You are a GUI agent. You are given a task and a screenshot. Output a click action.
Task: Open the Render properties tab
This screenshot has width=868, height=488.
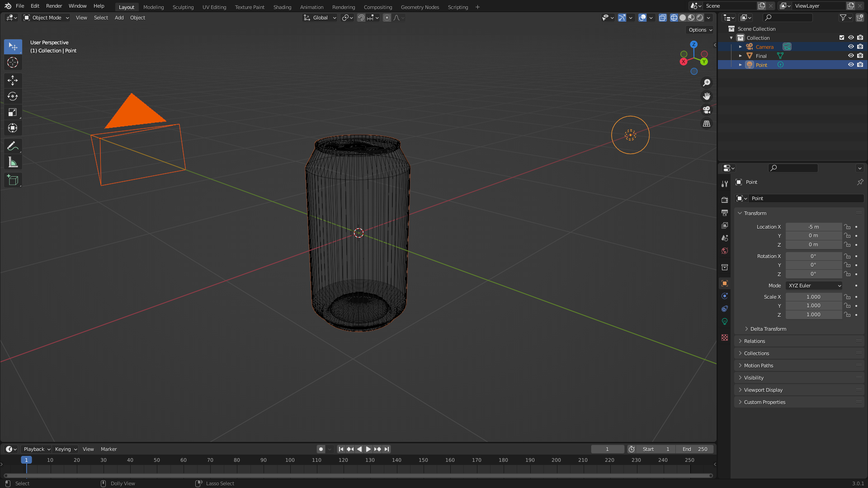point(725,200)
